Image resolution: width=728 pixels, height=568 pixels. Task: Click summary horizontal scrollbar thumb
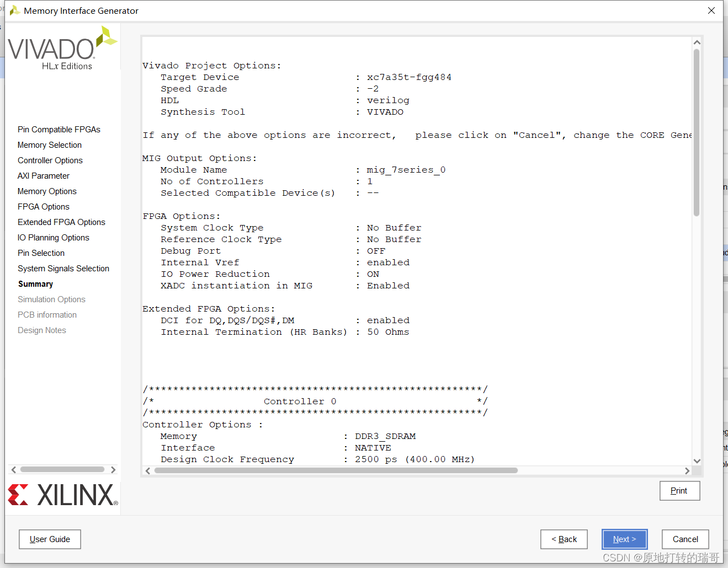tap(336, 471)
